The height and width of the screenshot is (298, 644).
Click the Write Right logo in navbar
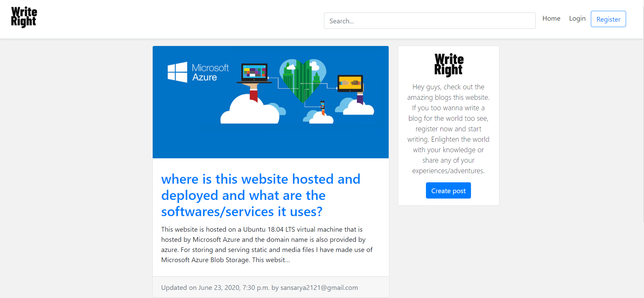[24, 17]
